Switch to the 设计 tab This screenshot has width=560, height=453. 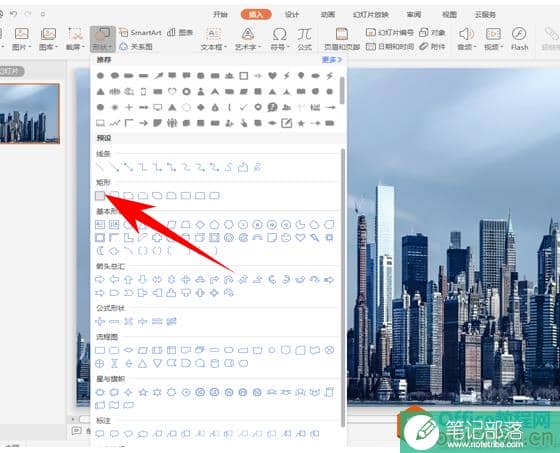(292, 15)
